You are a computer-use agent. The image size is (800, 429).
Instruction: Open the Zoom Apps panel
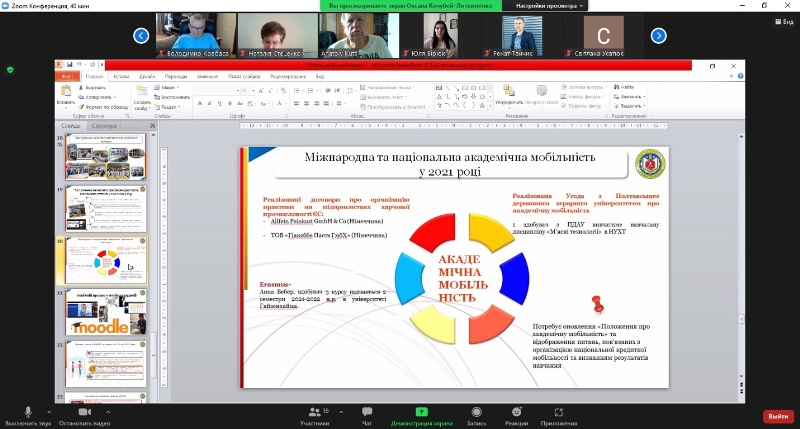pyautogui.click(x=558, y=411)
